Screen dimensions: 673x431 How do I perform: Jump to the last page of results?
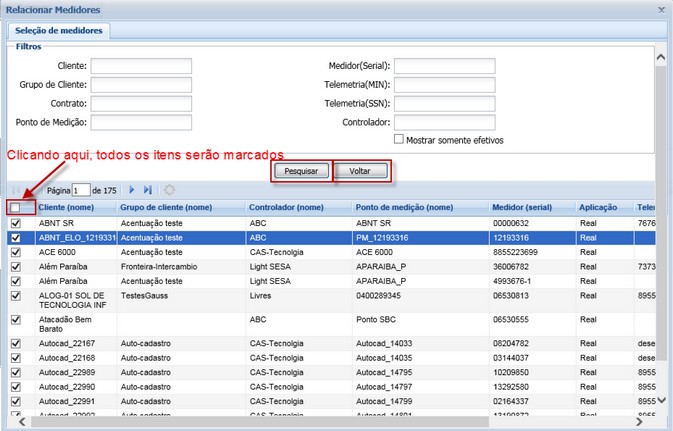(148, 190)
